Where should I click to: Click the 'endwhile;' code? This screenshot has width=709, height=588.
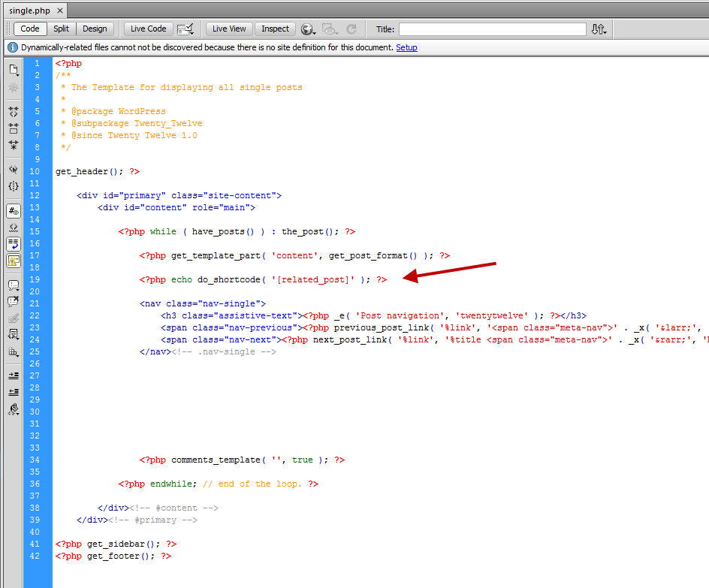tap(173, 484)
